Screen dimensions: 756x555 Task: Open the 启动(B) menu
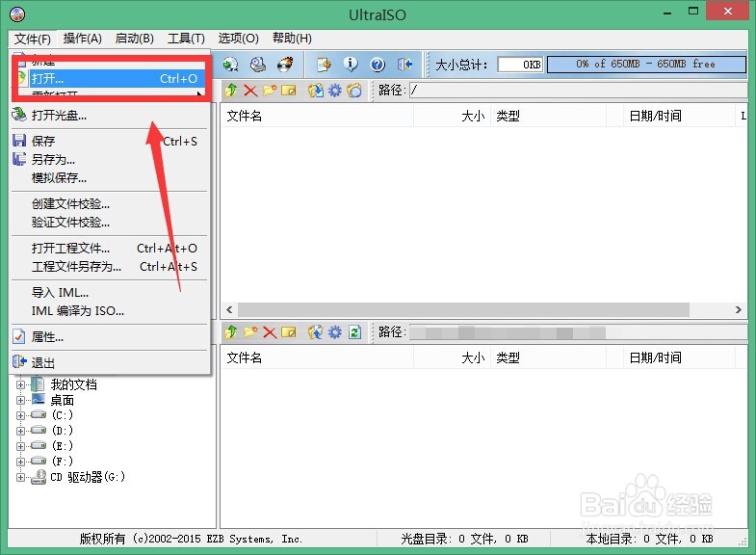coord(135,39)
